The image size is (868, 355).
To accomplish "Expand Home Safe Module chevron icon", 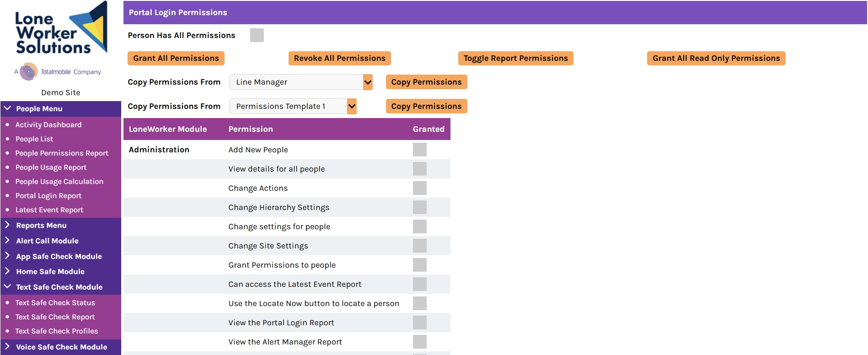I will coord(7,271).
